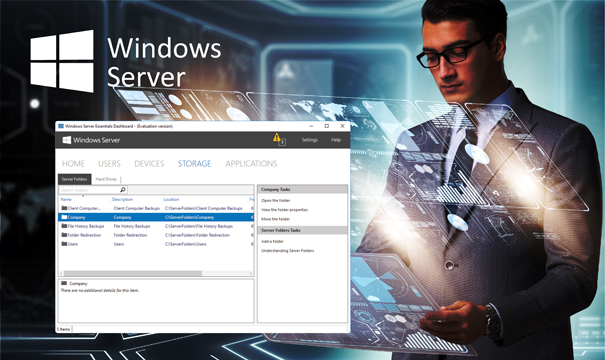The width and height of the screenshot is (605, 360).
Task: Click the scrollbar right arrow in folder list
Action: click(251, 273)
